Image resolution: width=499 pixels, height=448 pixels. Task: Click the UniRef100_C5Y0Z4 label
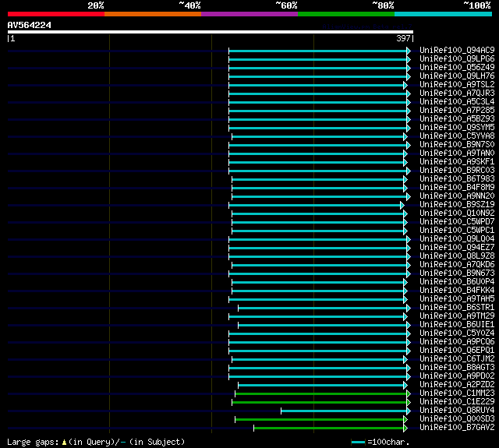[457, 333]
